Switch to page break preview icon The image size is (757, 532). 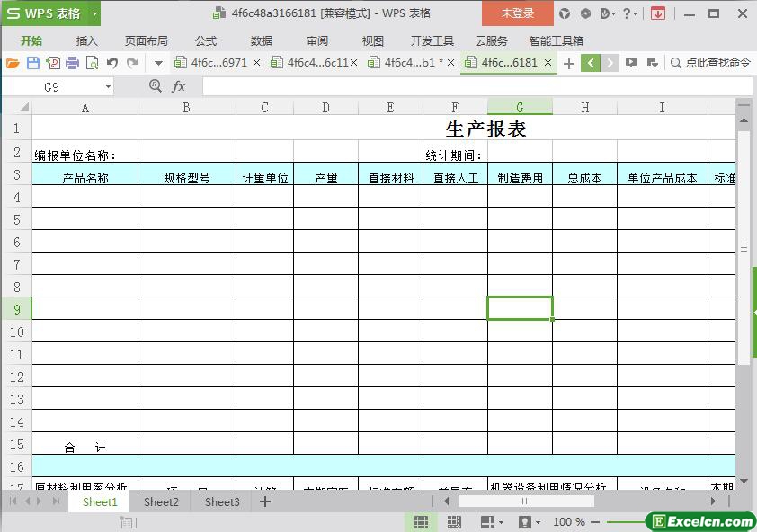(454, 522)
